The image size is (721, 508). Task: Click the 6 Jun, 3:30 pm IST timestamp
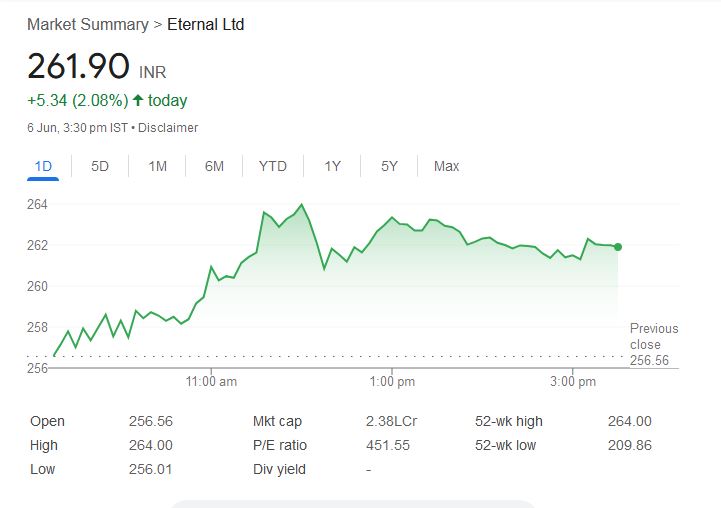(x=77, y=127)
